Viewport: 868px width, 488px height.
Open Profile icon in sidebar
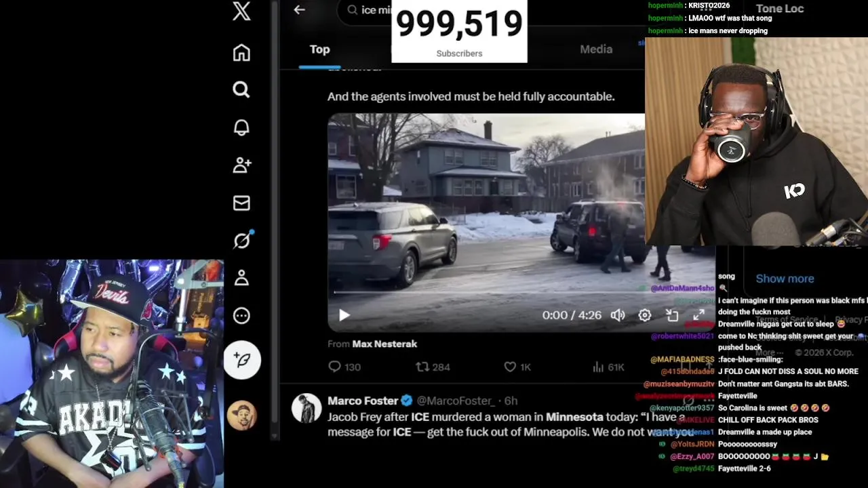coord(241,278)
